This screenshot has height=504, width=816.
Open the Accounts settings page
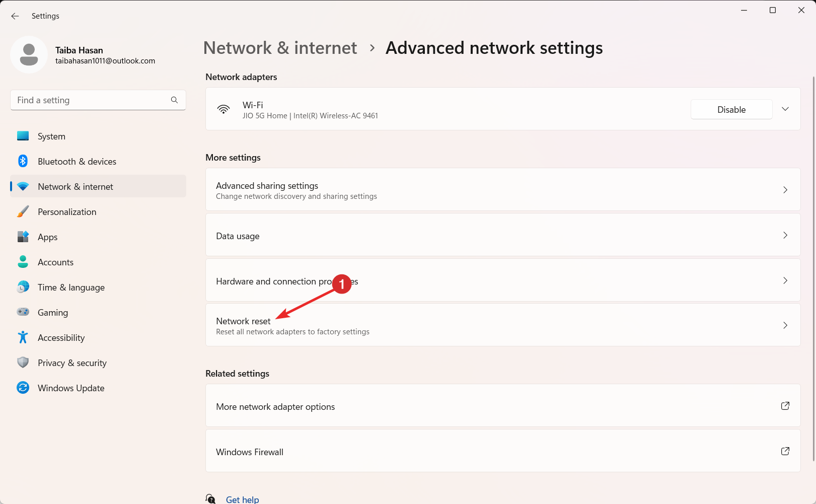[x=55, y=262]
